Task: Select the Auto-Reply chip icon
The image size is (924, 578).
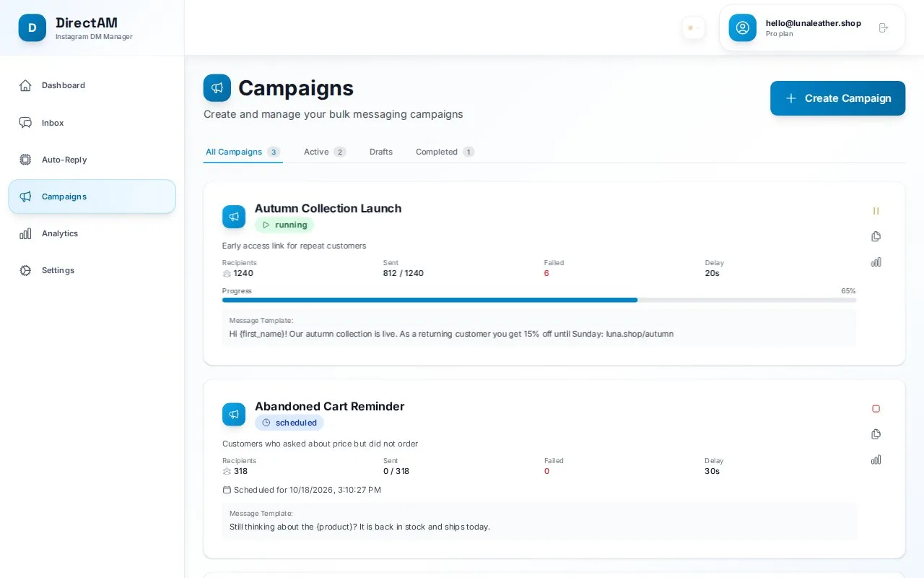Action: [25, 160]
